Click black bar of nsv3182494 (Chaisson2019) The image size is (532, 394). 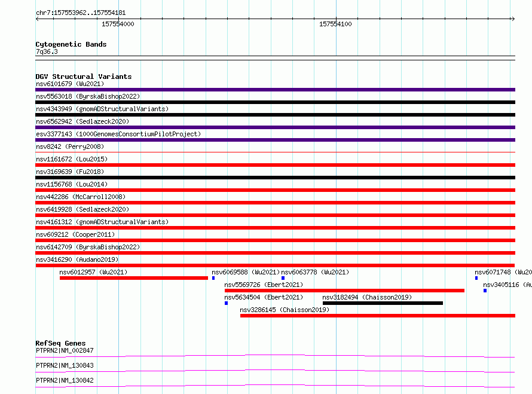(x=383, y=303)
